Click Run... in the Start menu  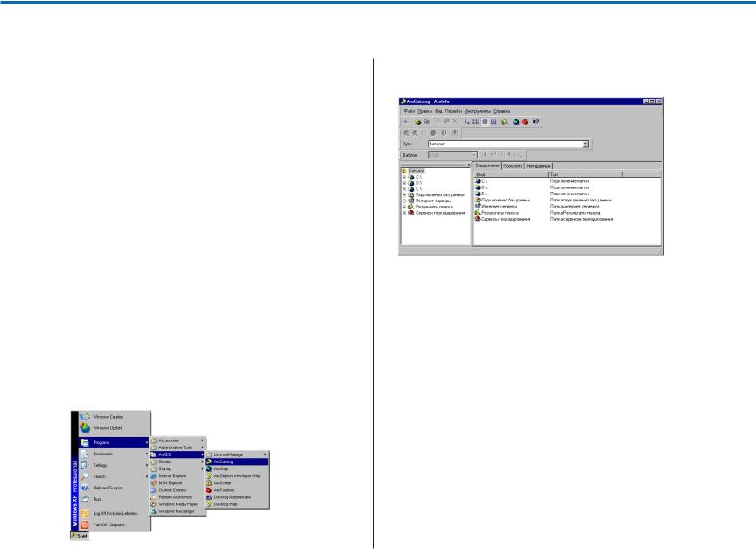[x=114, y=499]
